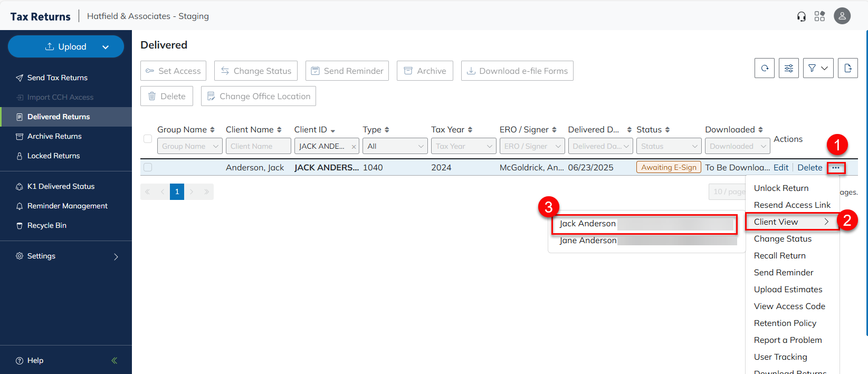Click the export file icon
Screen dimensions: 868x374
(847, 68)
